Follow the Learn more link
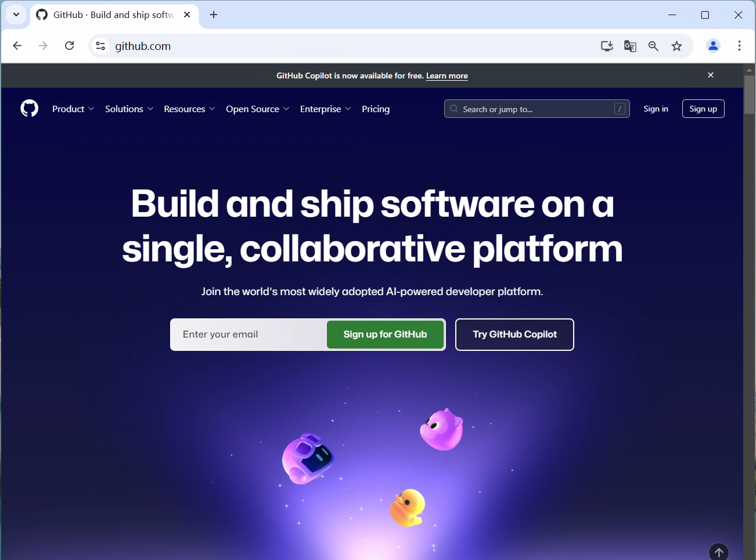 447,76
